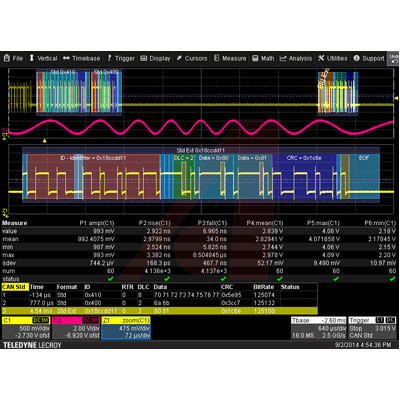The image size is (400, 400).
Task: Click the P1 status green checkmark
Action: tap(111, 279)
